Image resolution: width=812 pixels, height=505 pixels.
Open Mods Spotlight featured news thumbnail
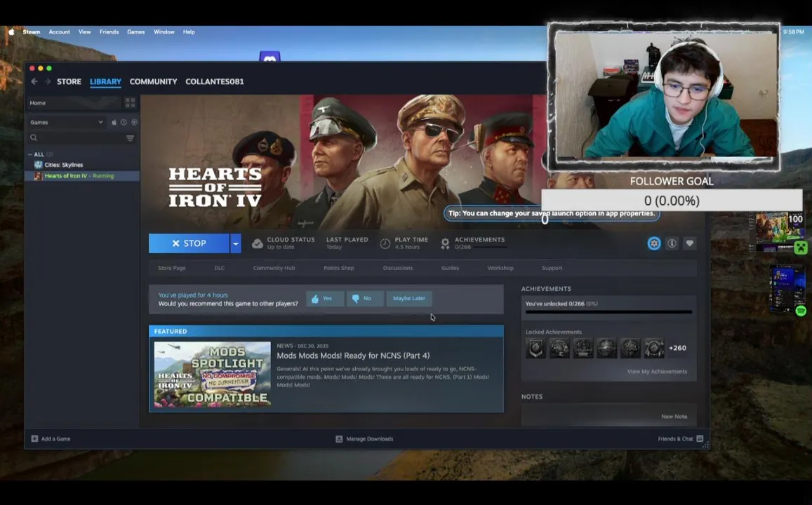[213, 374]
